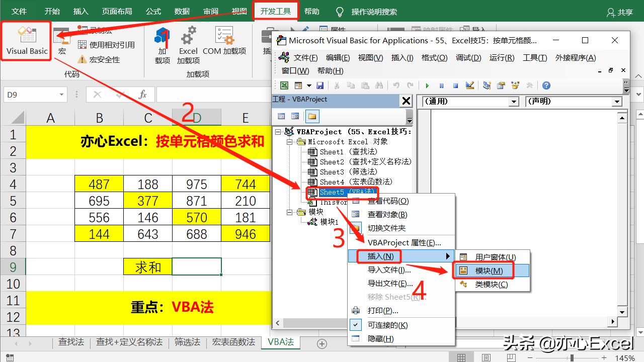This screenshot has height=362, width=644.
Task: Click the yellow cell containing 487
Action: [99, 184]
